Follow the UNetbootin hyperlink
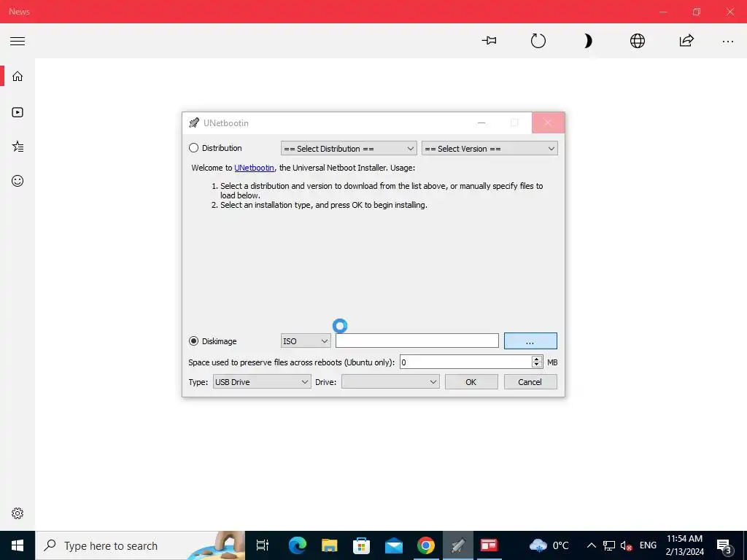747x560 pixels. [x=254, y=168]
